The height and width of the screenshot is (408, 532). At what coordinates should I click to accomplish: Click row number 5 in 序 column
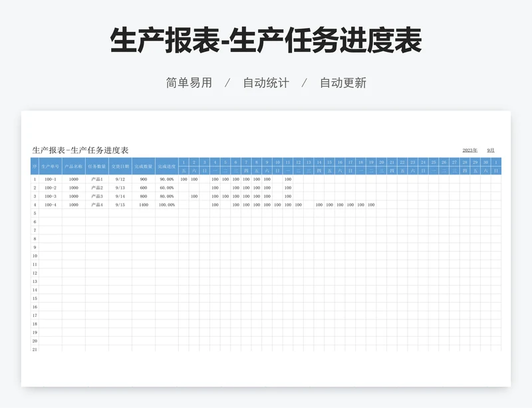tap(35, 213)
